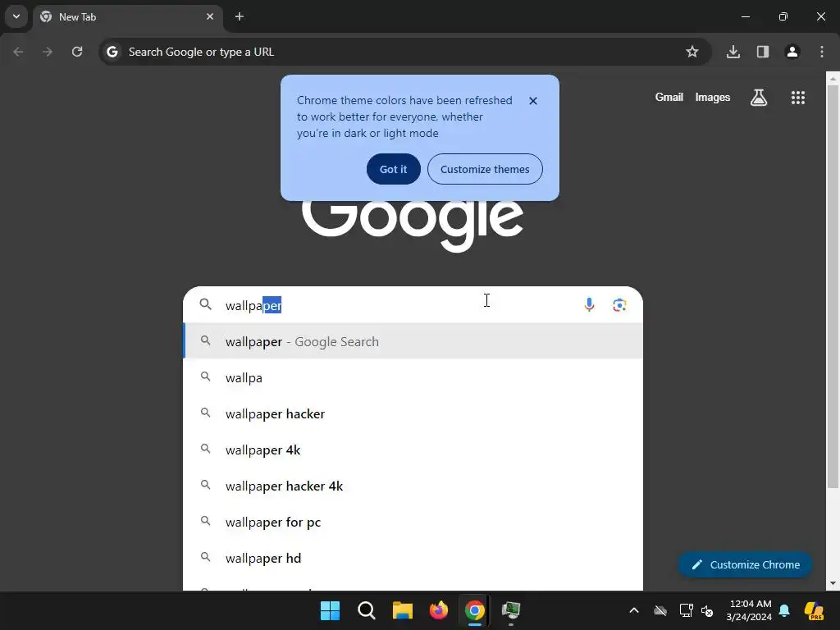
Task: Click the page vertical scrollbar thumb
Action: (833, 286)
